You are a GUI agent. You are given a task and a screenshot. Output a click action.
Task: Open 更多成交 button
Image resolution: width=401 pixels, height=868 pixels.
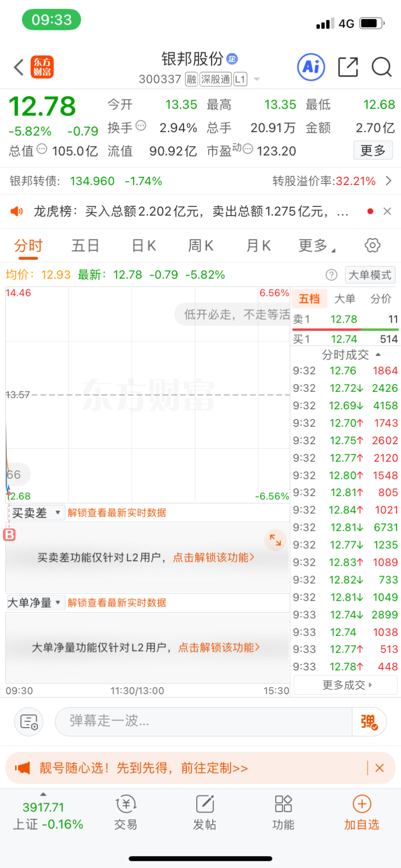(346, 685)
